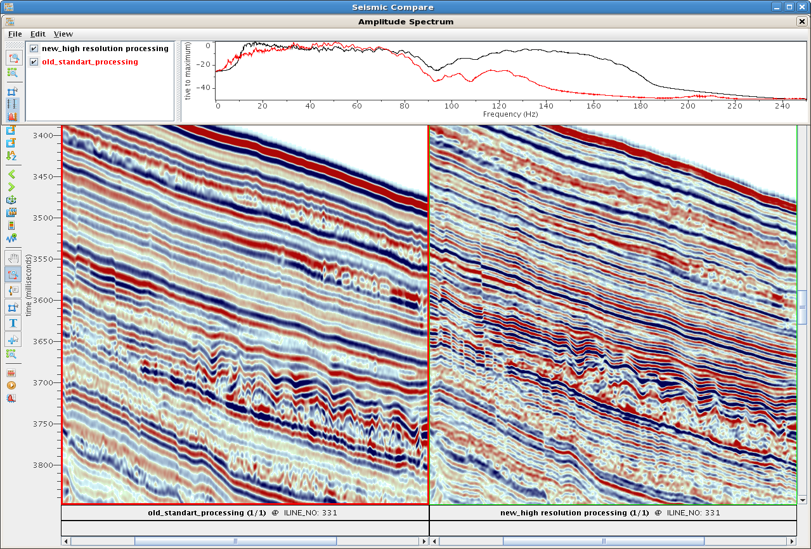Click new_high resolution processing legend label
The width and height of the screenshot is (811, 549).
(x=105, y=49)
